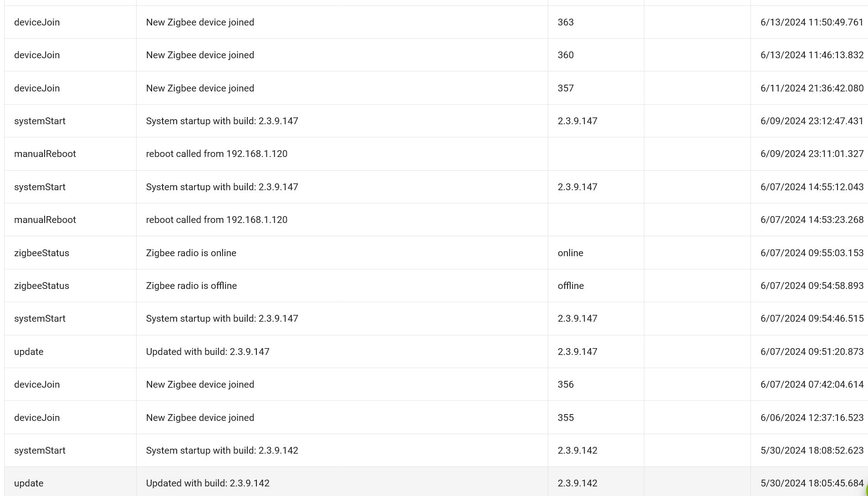Click the 6/09/2024 23:12:47.431 timestamp cell

812,121
